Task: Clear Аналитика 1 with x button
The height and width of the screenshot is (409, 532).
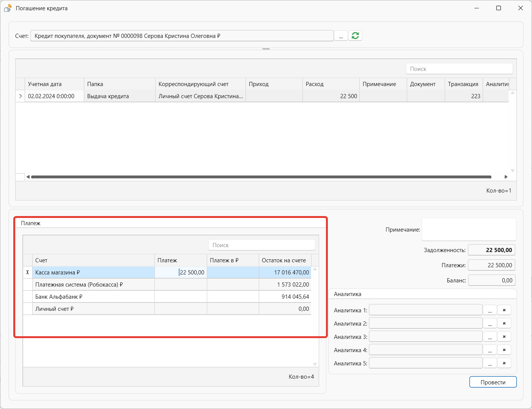Action: [x=504, y=310]
